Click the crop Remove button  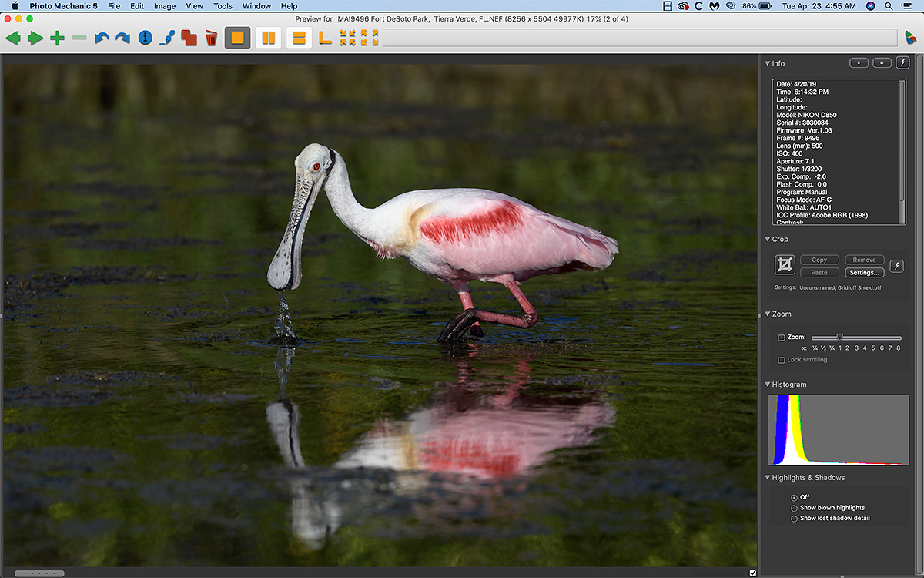864,260
